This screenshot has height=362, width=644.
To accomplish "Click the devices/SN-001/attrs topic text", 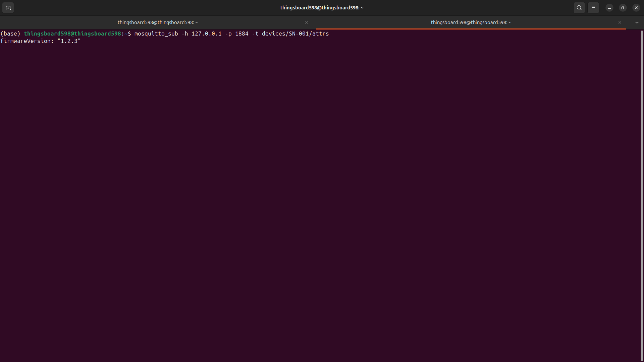I will point(295,34).
